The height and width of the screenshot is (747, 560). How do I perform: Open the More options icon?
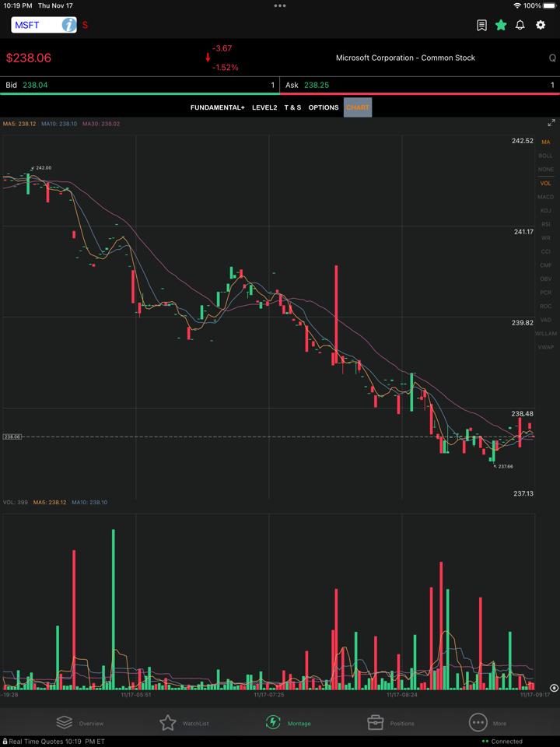tap(478, 723)
